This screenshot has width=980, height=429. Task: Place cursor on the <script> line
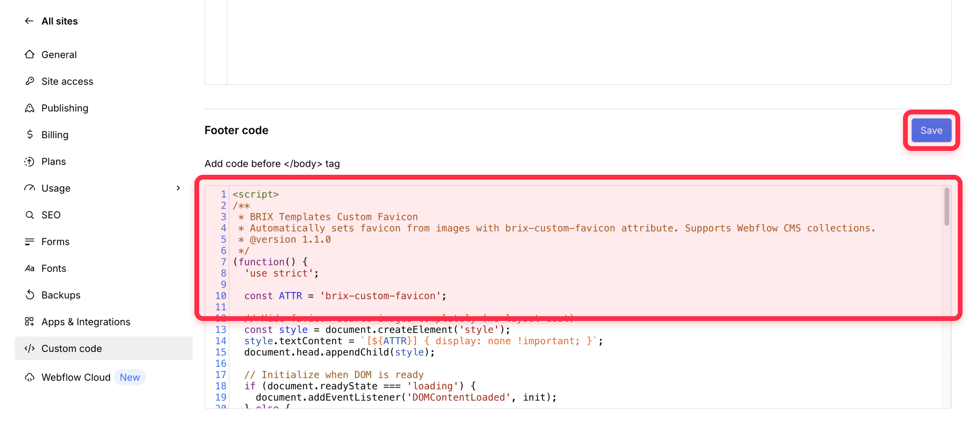pyautogui.click(x=256, y=194)
